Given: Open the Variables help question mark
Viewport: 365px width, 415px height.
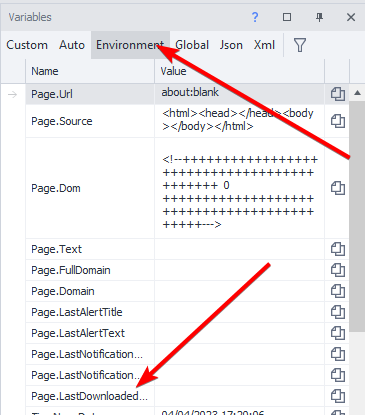Looking at the screenshot, I should coord(255,17).
